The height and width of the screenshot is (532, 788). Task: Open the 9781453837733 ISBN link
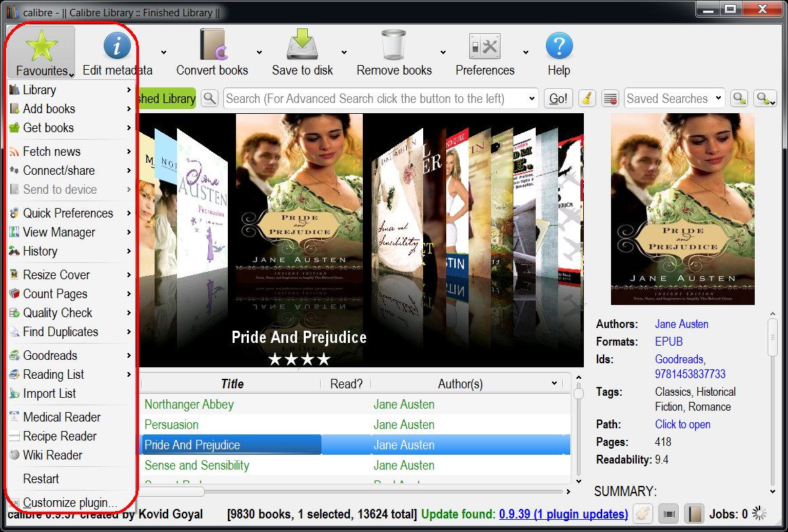tap(690, 375)
